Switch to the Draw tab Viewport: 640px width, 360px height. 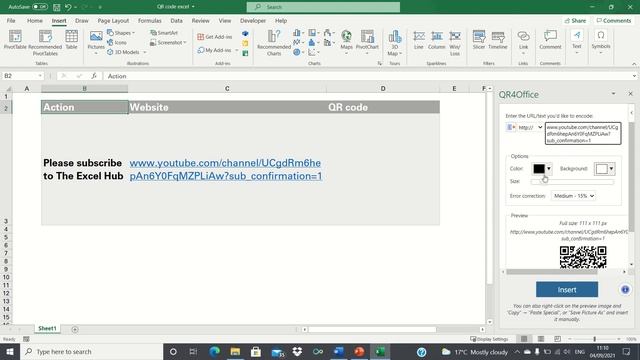(x=82, y=20)
